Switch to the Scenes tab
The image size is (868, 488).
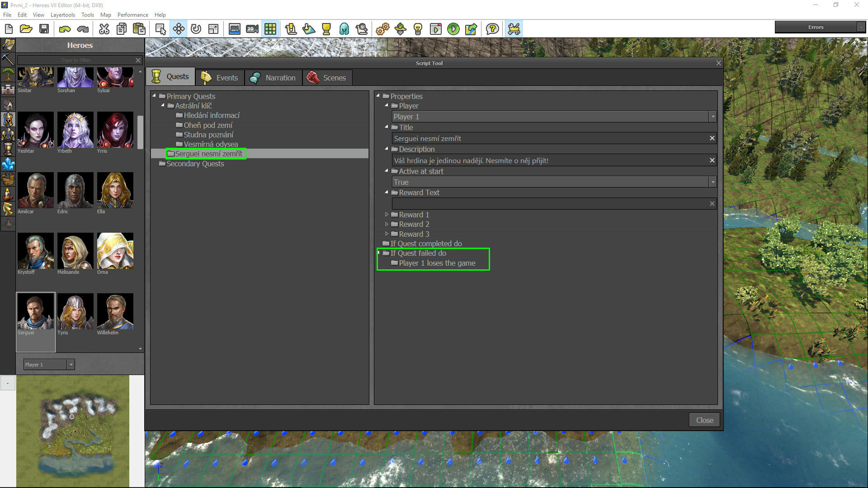pos(326,77)
